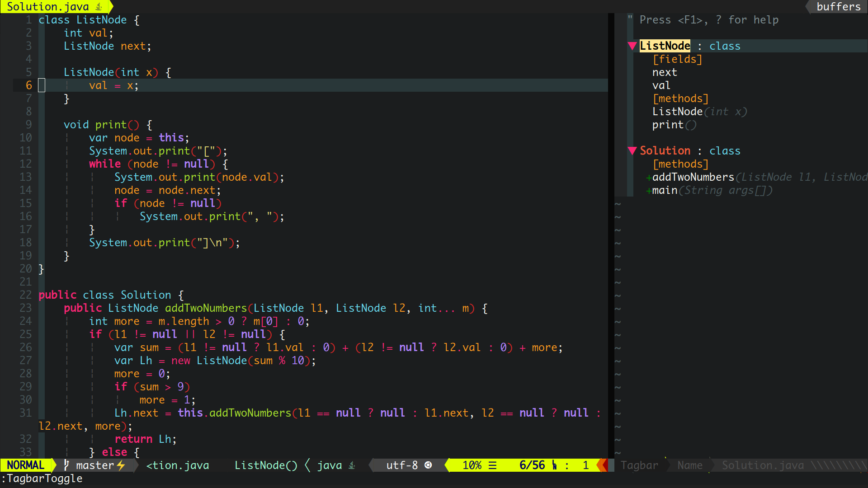The width and height of the screenshot is (868, 488).
Task: Collapse the Solution class in Tagbar
Action: coord(632,151)
